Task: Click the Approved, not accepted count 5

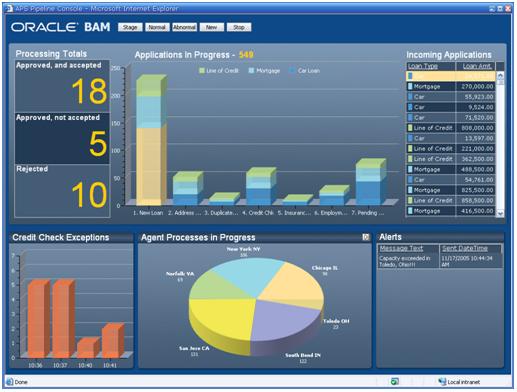Action: pyautogui.click(x=98, y=143)
